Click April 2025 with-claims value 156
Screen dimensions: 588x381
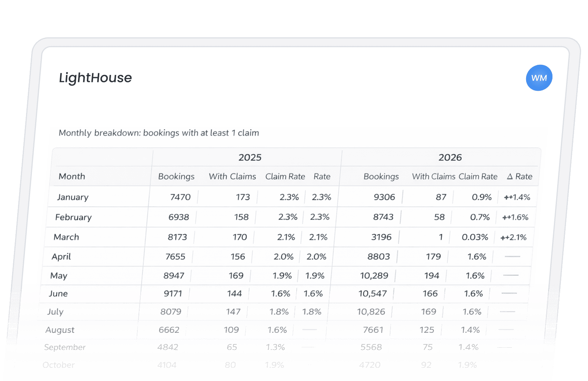(238, 257)
